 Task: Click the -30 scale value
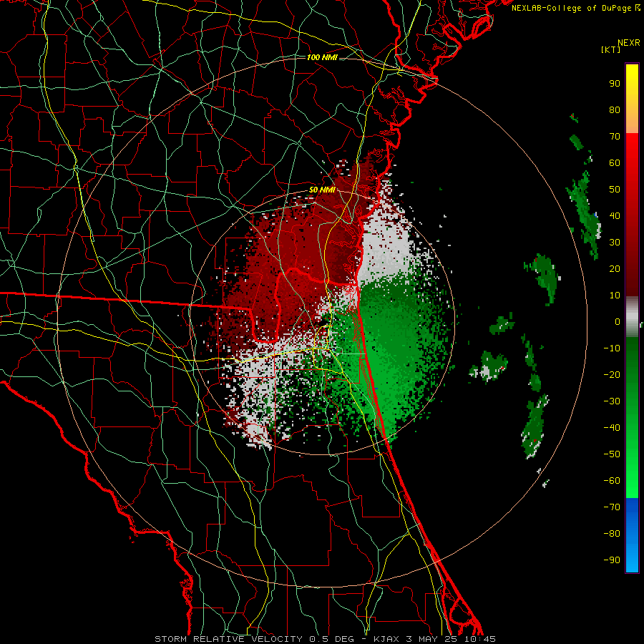point(612,401)
